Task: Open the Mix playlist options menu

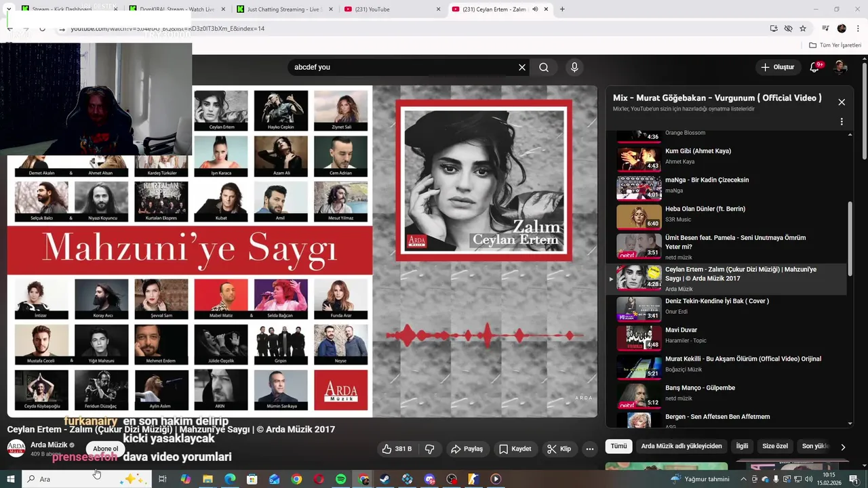Action: pos(842,122)
